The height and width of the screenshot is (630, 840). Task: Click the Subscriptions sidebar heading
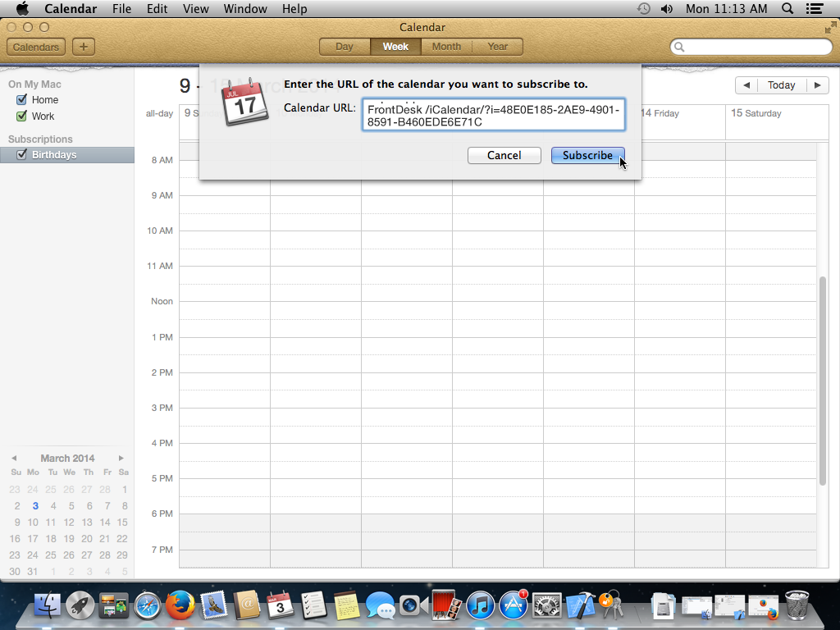coord(40,139)
